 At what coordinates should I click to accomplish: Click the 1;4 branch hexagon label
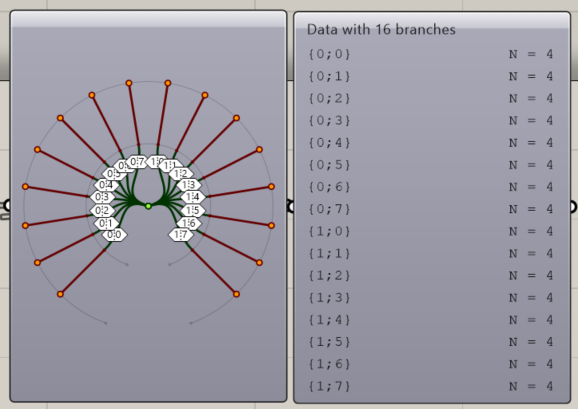193,197
